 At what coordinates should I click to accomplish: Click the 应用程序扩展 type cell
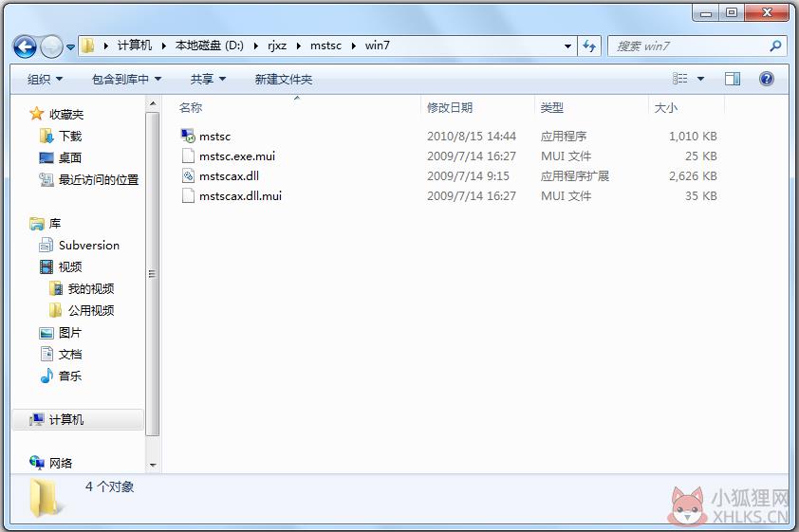pyautogui.click(x=575, y=176)
